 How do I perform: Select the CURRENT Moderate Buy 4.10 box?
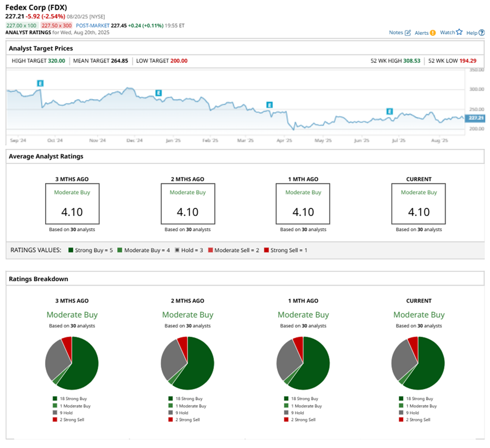(x=418, y=204)
